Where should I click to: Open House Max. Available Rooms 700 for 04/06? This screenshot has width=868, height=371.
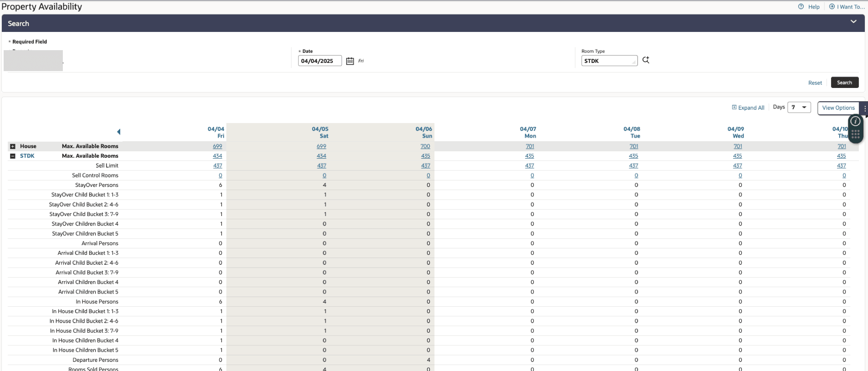(425, 146)
